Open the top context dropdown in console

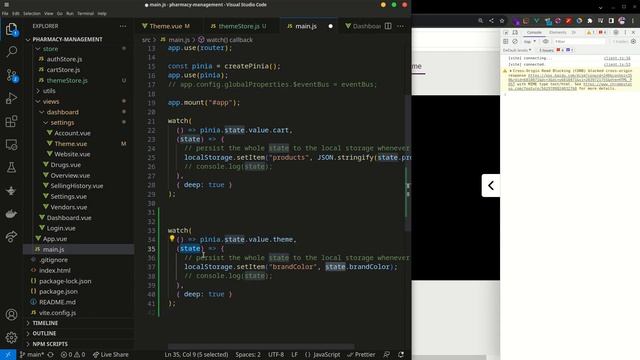[x=529, y=42]
